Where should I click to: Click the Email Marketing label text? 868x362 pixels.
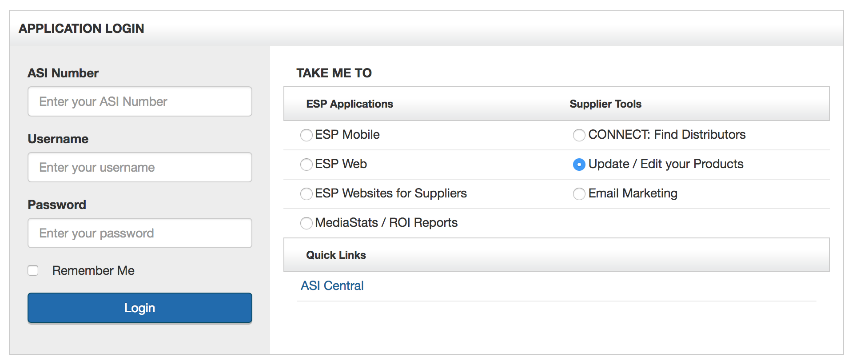633,193
